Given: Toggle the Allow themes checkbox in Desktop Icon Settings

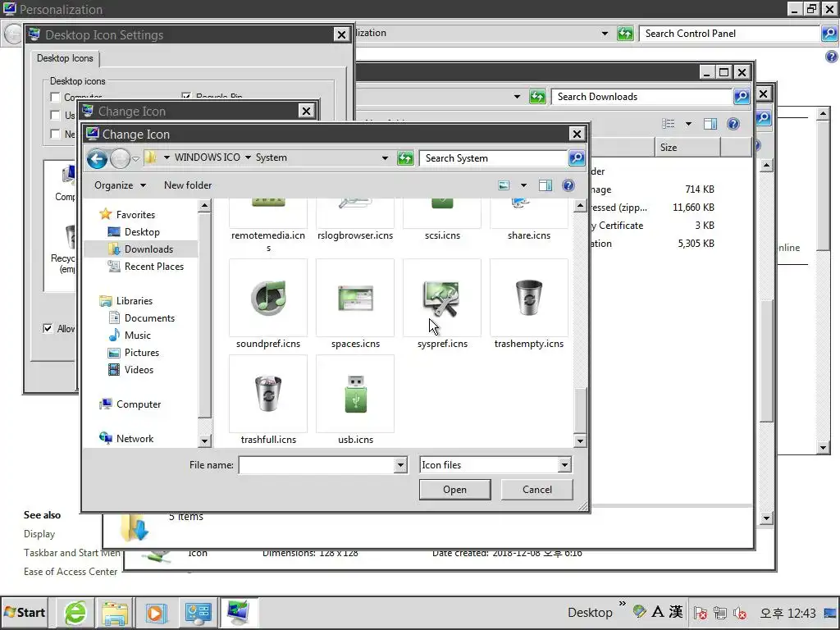Looking at the screenshot, I should click(x=48, y=328).
